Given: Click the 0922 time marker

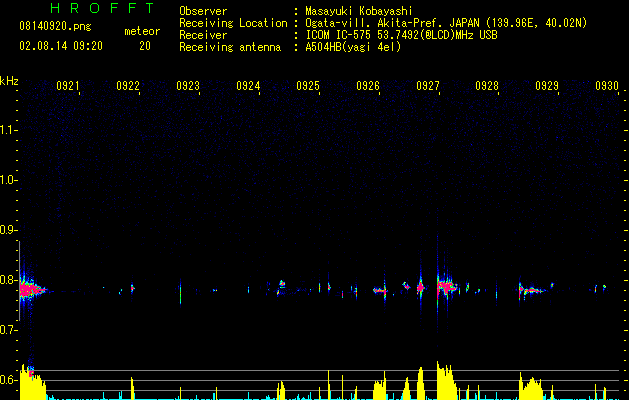Looking at the screenshot, I should click(x=128, y=86).
